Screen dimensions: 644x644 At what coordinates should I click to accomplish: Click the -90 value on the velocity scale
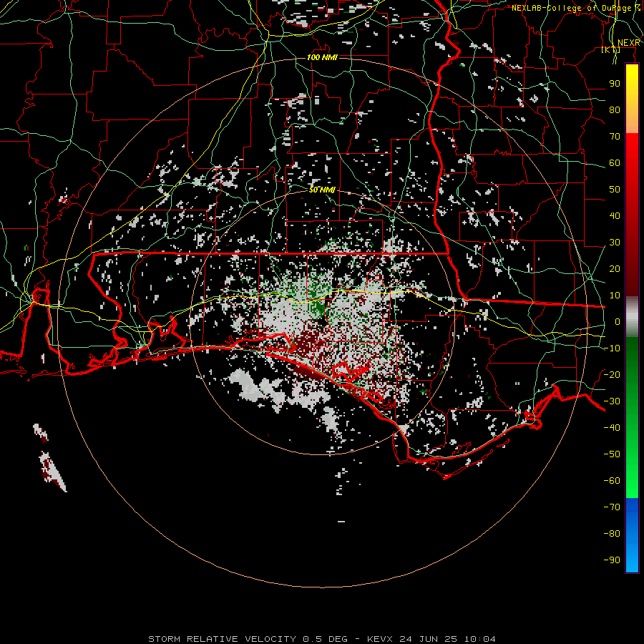tap(612, 560)
